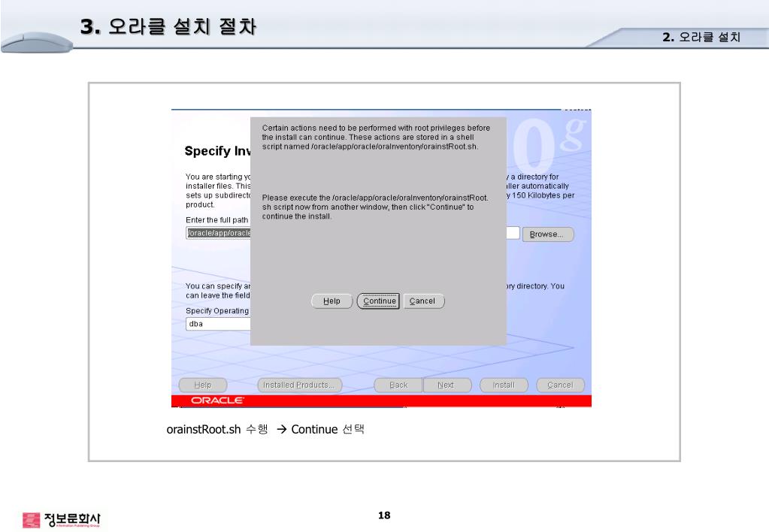Select the 'Specify Inv' heading text
The height and width of the screenshot is (532, 769).
217,151
